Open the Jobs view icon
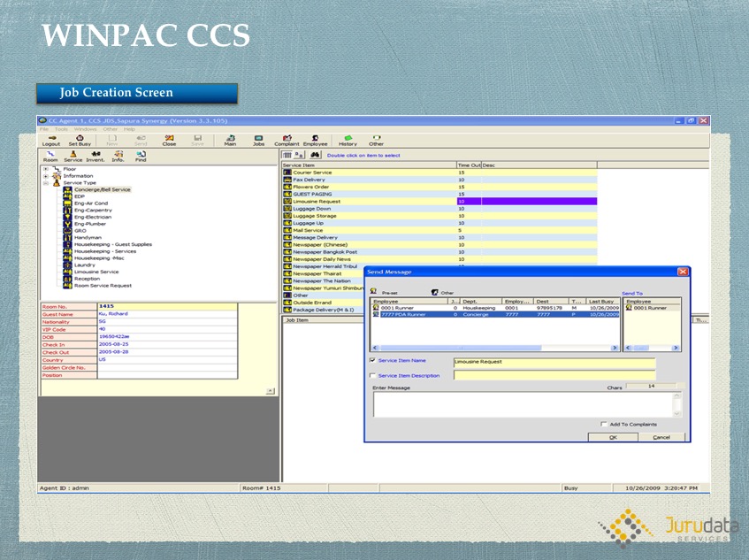This screenshot has width=749, height=560. [x=258, y=140]
